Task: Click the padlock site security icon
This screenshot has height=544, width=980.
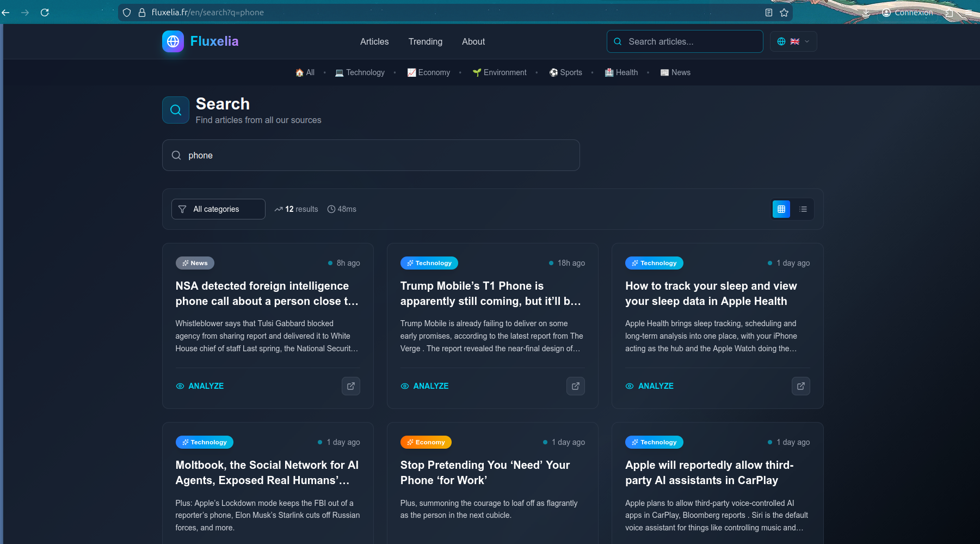Action: tap(142, 12)
